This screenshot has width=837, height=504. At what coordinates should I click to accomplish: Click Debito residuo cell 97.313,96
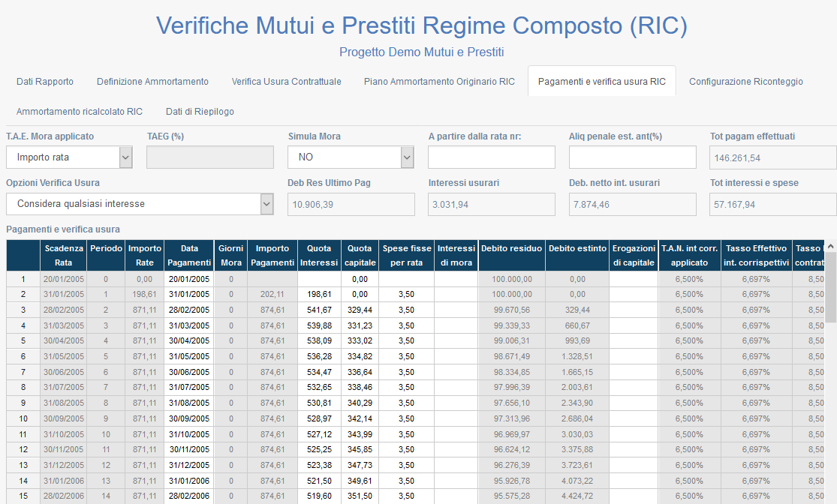point(511,418)
